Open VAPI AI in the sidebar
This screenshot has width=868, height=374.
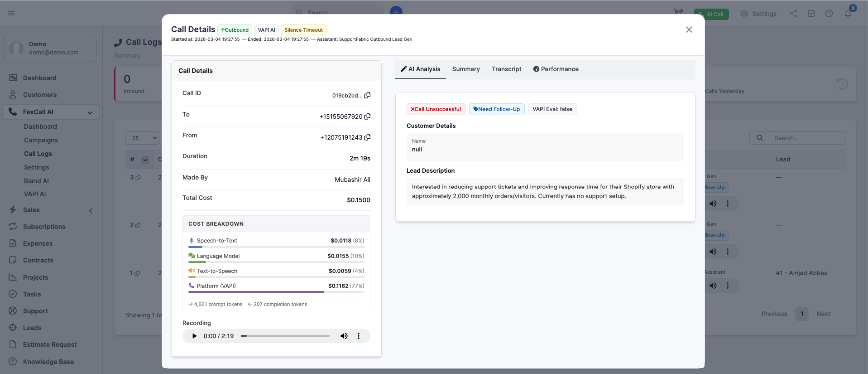tap(35, 194)
